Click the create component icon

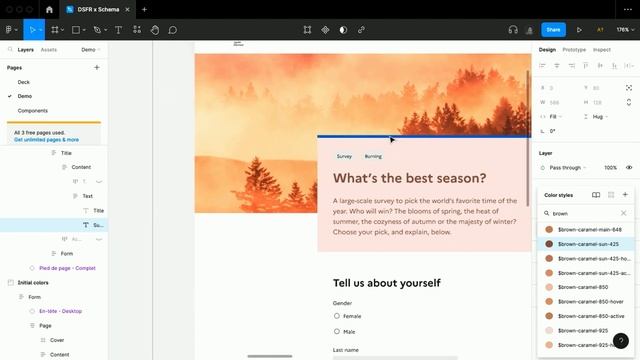coord(325,30)
